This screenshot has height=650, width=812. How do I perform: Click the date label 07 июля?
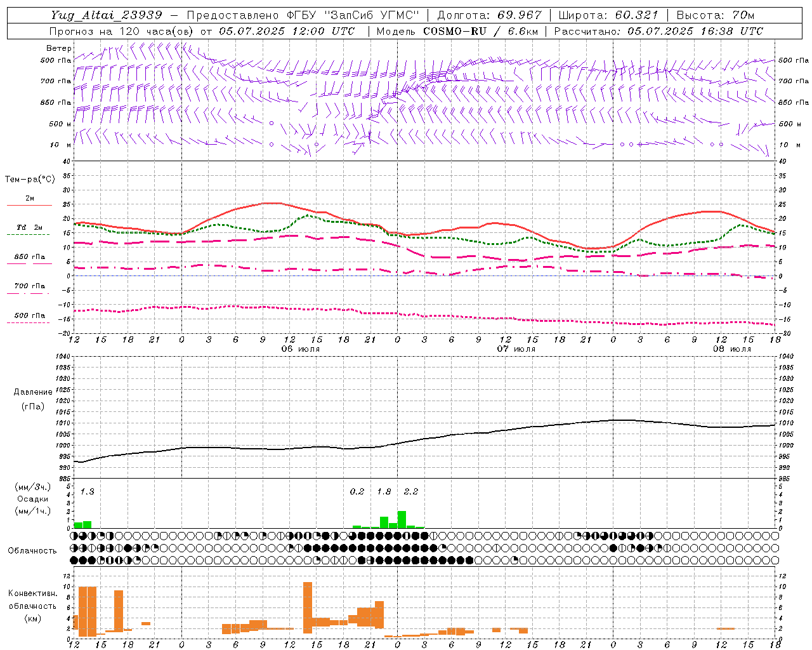click(516, 349)
